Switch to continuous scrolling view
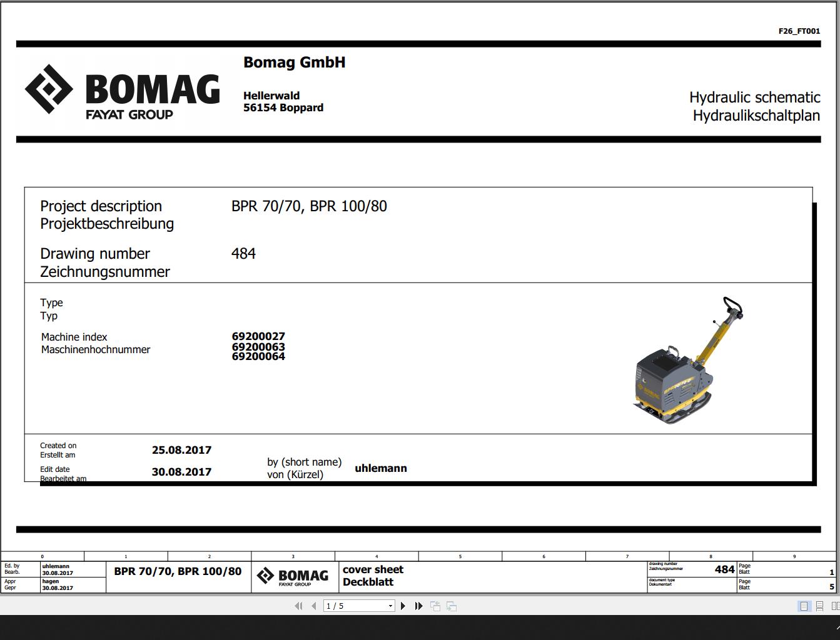Screen dimensions: 840x640 [x=820, y=606]
